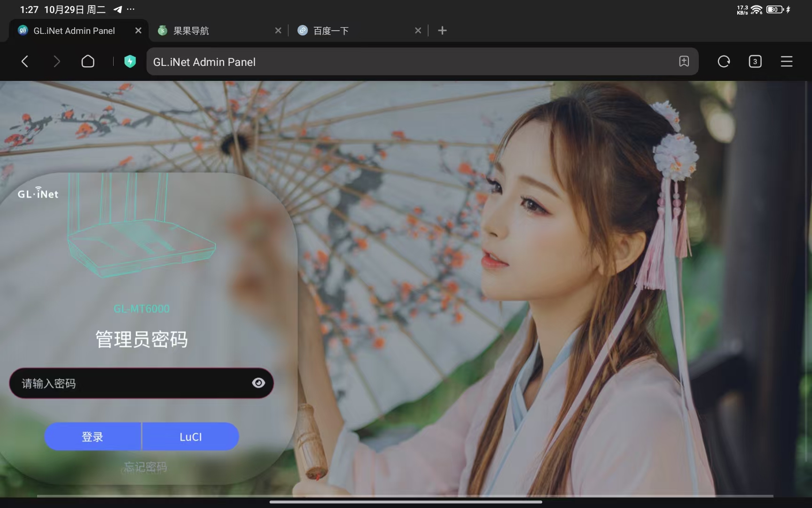The height and width of the screenshot is (508, 812).
Task: Navigate forward using the forward arrow
Action: coord(57,61)
